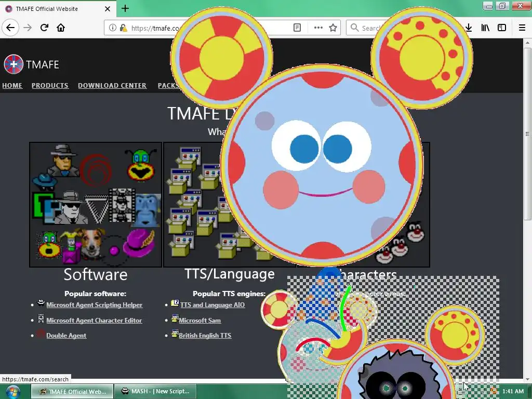The height and width of the screenshot is (399, 532).
Task: Close the TMAFE Official Website tab
Action: [107, 9]
